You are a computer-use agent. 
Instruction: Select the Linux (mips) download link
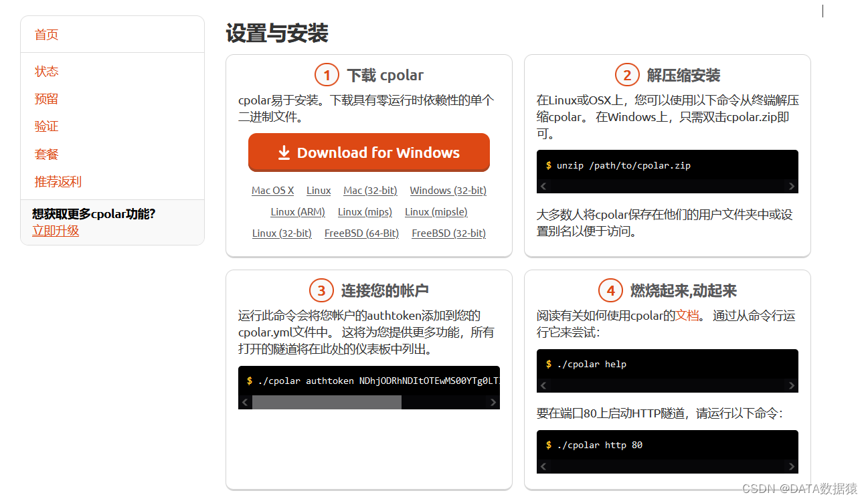pos(365,212)
